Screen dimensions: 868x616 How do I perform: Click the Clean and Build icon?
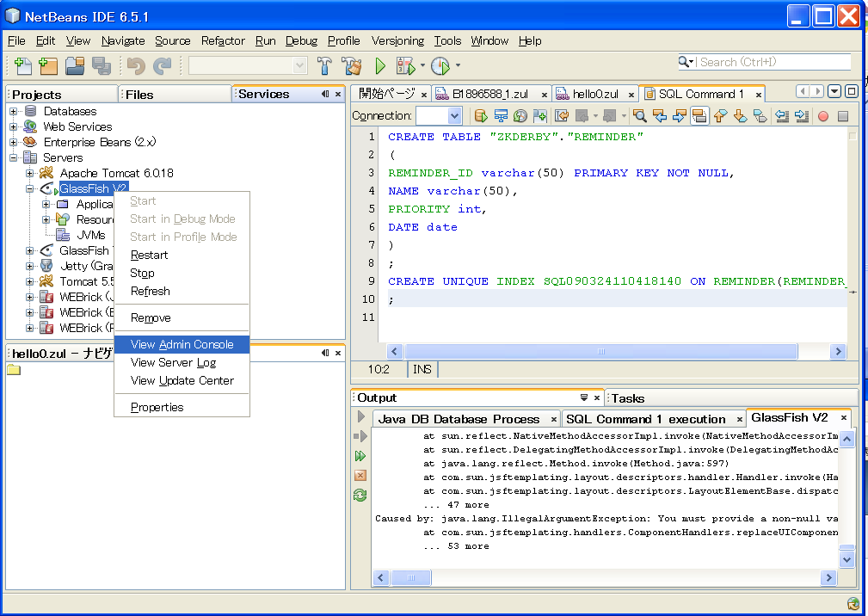coord(352,66)
